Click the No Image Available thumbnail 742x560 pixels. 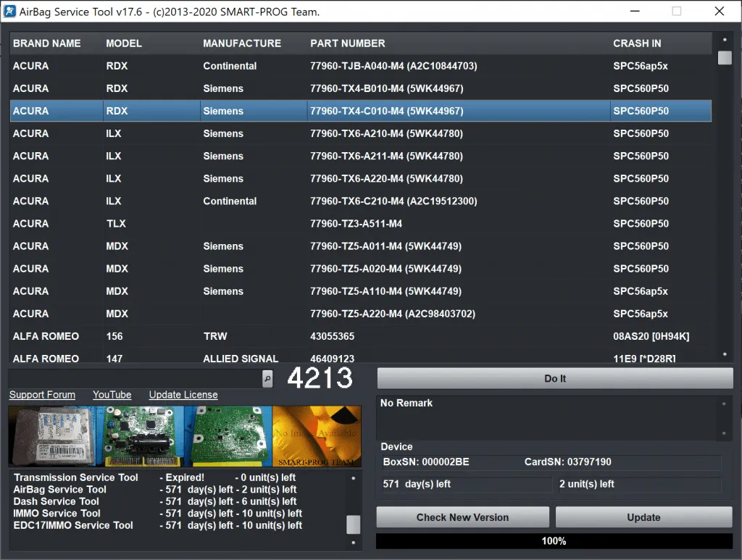point(317,435)
